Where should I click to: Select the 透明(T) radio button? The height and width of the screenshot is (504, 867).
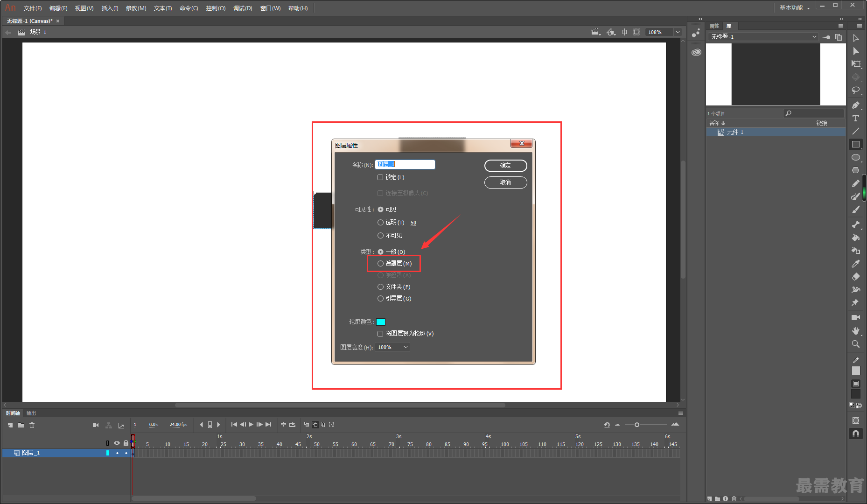click(x=380, y=223)
